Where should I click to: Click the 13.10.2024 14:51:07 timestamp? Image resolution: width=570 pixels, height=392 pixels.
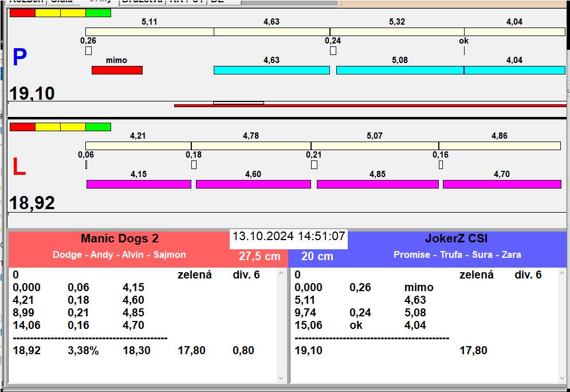tap(288, 236)
